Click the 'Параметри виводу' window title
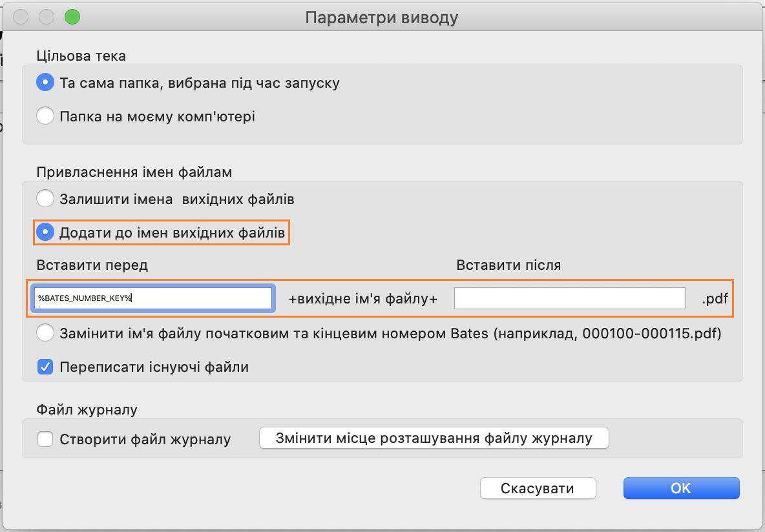765x532 pixels. tap(381, 17)
